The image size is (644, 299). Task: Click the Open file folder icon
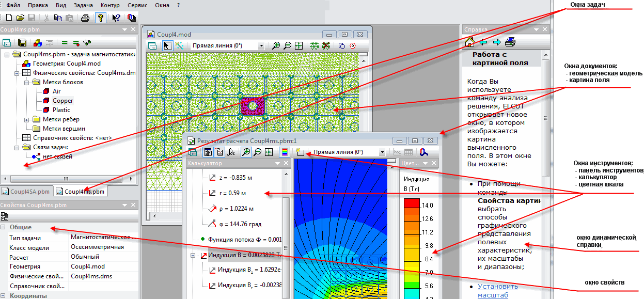point(20,18)
